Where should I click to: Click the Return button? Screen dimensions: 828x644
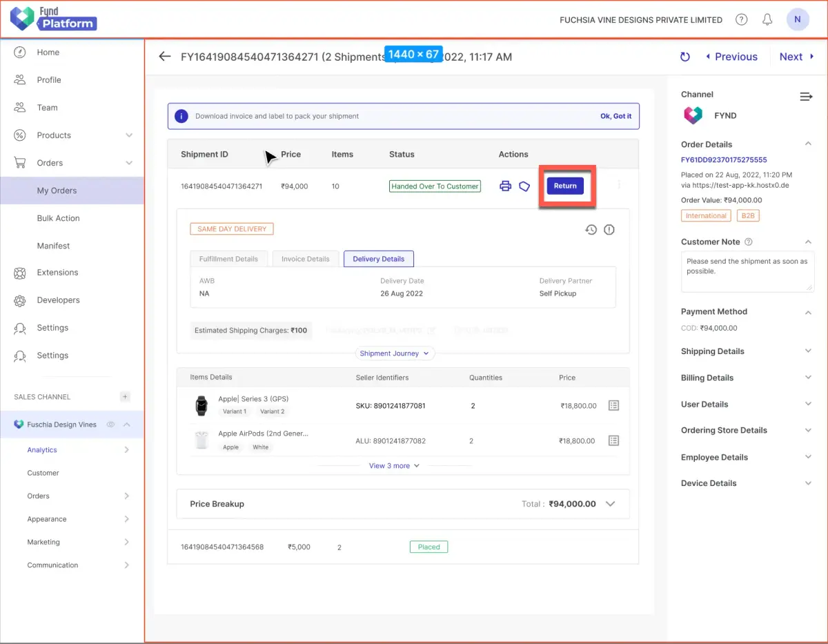point(565,186)
